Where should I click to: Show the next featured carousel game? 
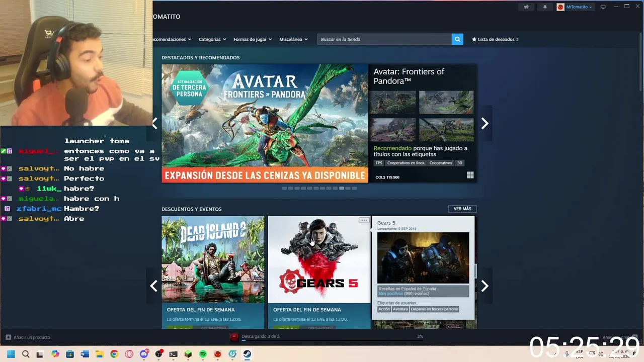485,124
